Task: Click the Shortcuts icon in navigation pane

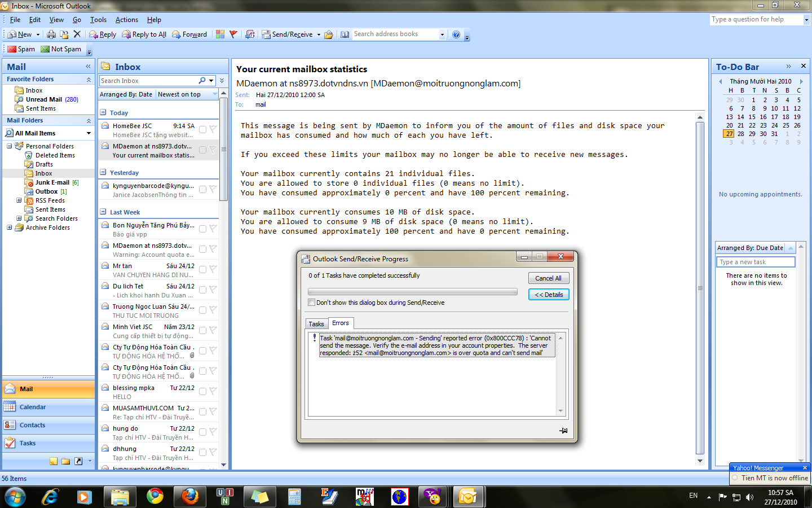Action: (78, 461)
